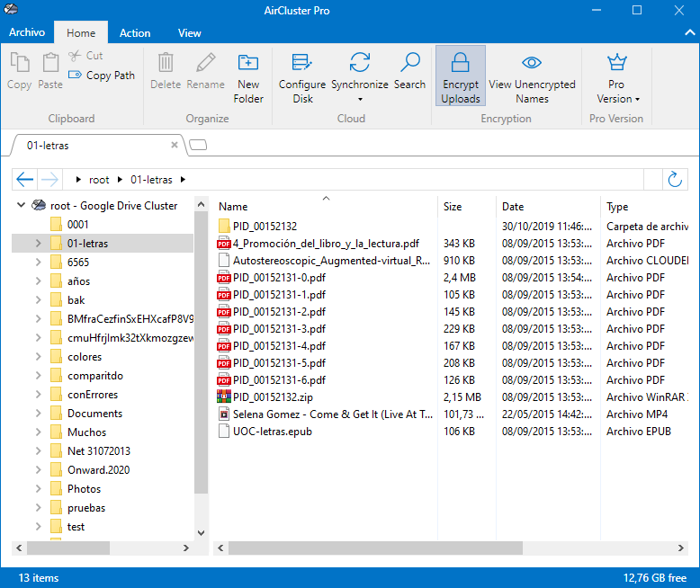Toggle Encrypt Uploads option
This screenshot has width=700, height=588.
click(460, 76)
